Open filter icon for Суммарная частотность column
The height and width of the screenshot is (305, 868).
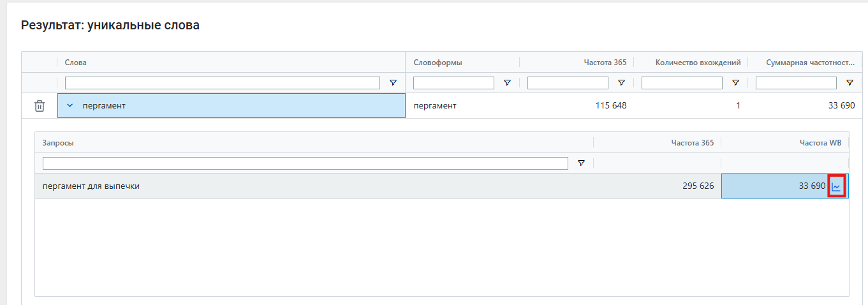coord(850,83)
